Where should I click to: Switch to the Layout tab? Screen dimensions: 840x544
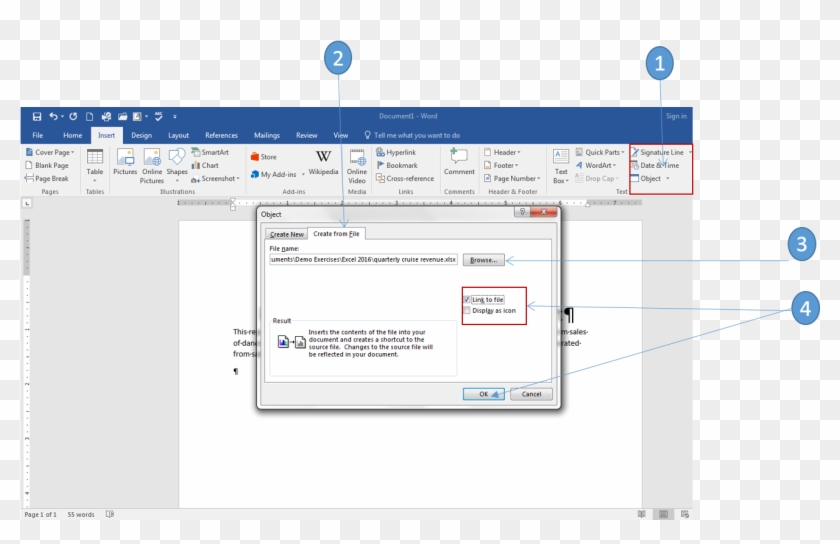(178, 136)
